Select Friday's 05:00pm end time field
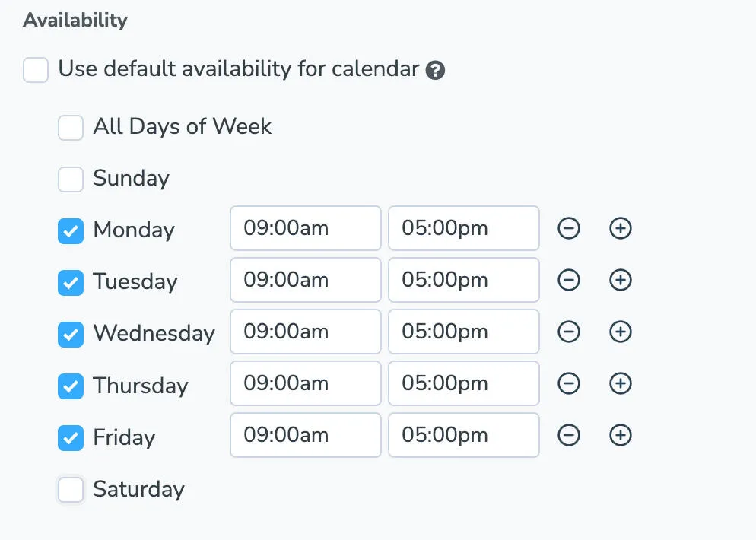 tap(463, 435)
